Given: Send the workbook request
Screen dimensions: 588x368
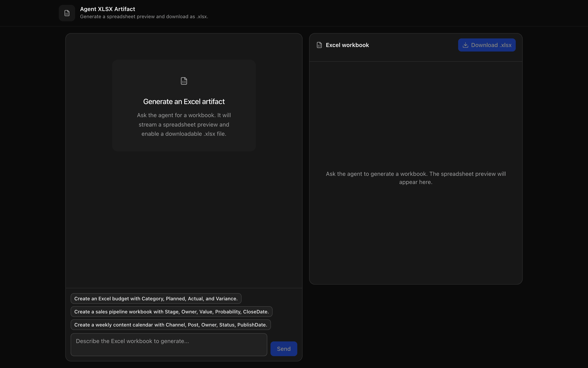Looking at the screenshot, I should click(284, 349).
